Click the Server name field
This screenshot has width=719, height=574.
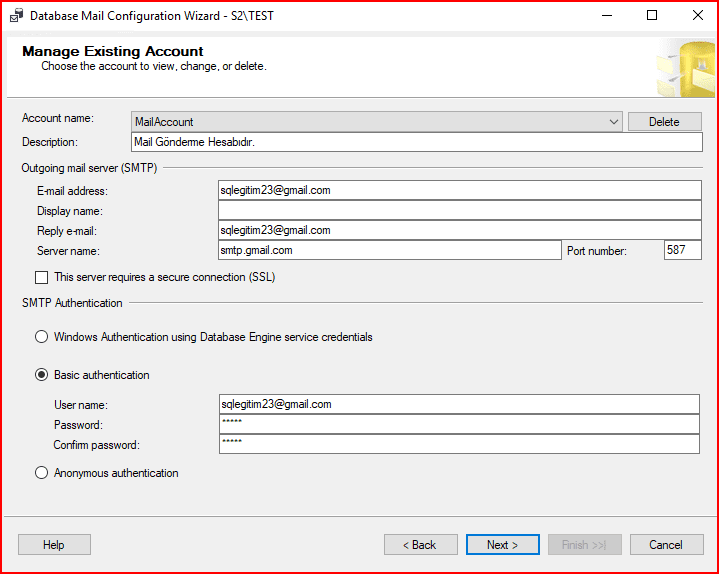[x=389, y=250]
